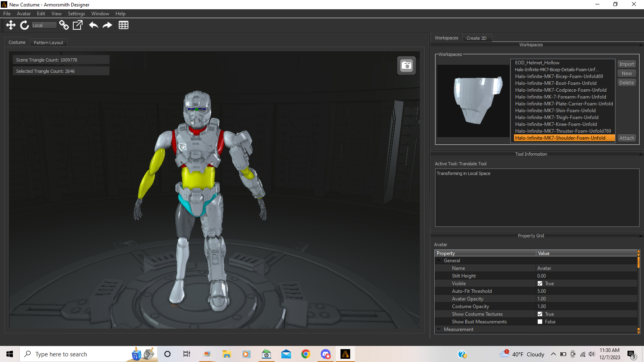644x362 pixels.
Task: Toggle the grid view icon
Action: [124, 25]
